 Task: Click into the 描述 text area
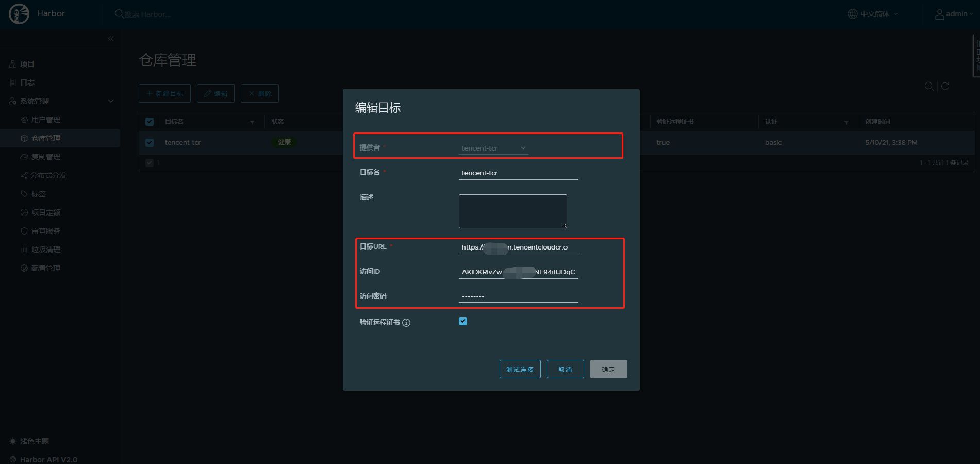512,211
